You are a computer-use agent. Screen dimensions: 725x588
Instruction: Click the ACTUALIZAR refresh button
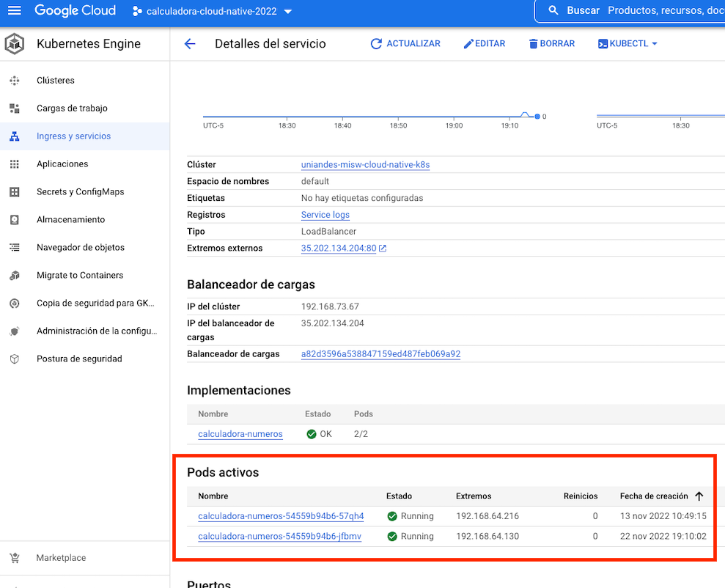pos(405,43)
